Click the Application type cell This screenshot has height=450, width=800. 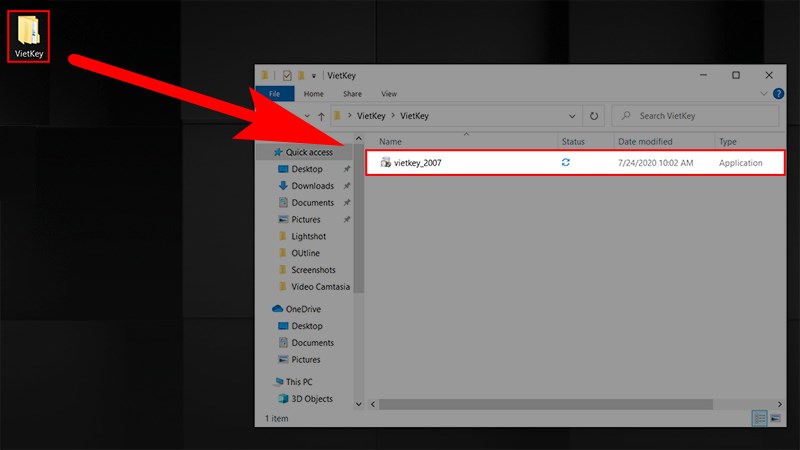740,163
